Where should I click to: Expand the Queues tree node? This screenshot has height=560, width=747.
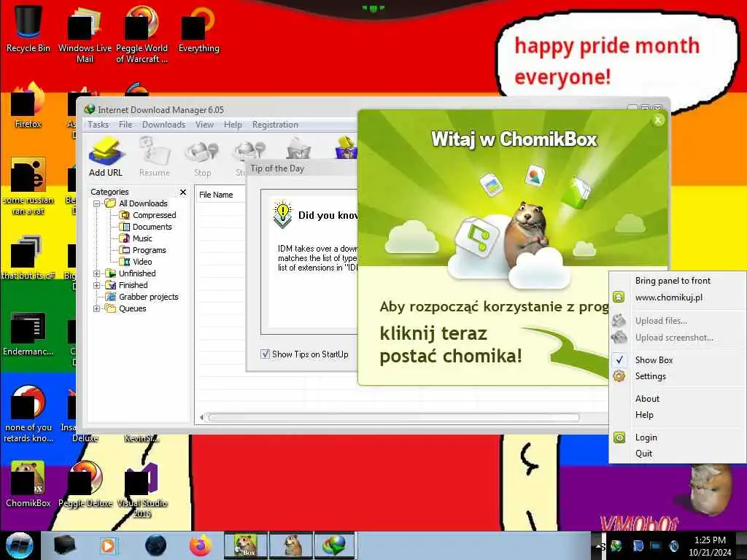tap(97, 308)
